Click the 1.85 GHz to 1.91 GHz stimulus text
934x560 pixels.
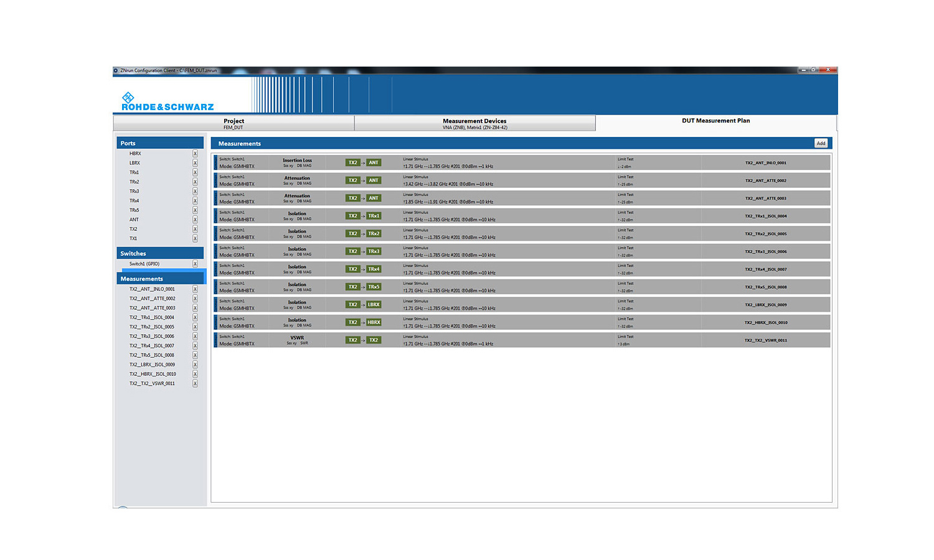click(x=448, y=202)
